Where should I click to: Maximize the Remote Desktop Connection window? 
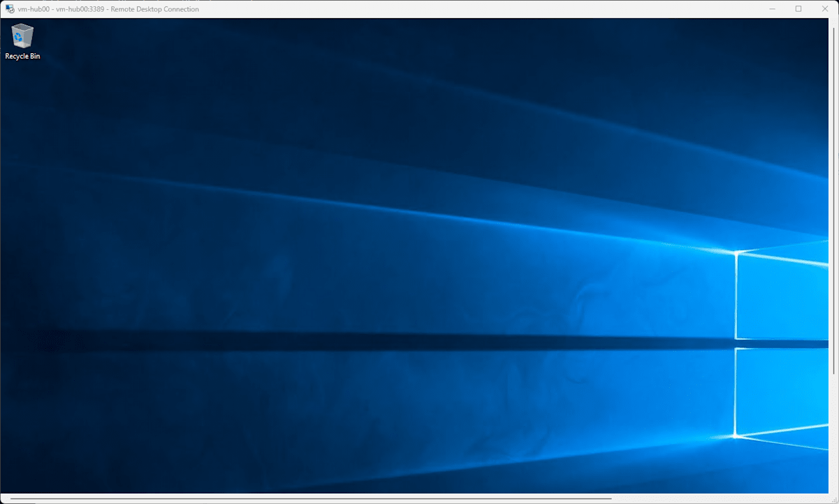coord(798,9)
